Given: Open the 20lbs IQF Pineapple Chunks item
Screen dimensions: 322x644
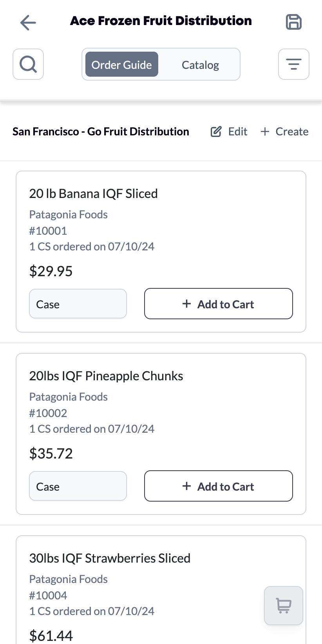Looking at the screenshot, I should coord(106,376).
